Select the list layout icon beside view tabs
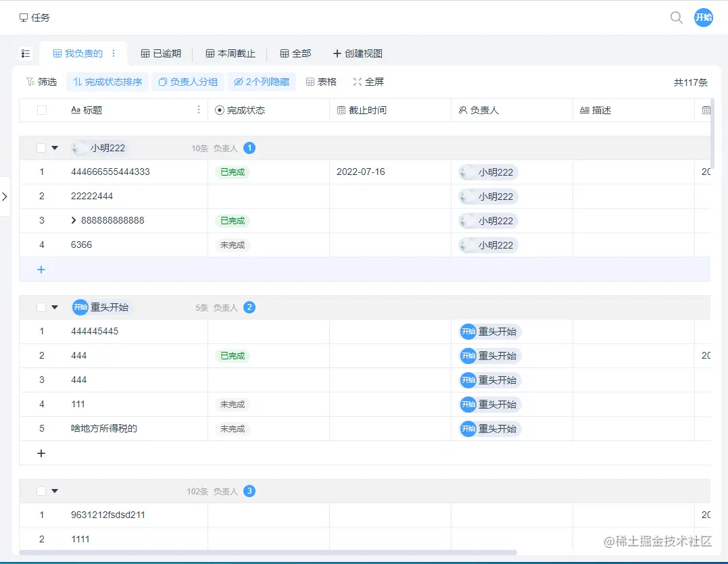The width and height of the screenshot is (728, 564). (x=26, y=53)
